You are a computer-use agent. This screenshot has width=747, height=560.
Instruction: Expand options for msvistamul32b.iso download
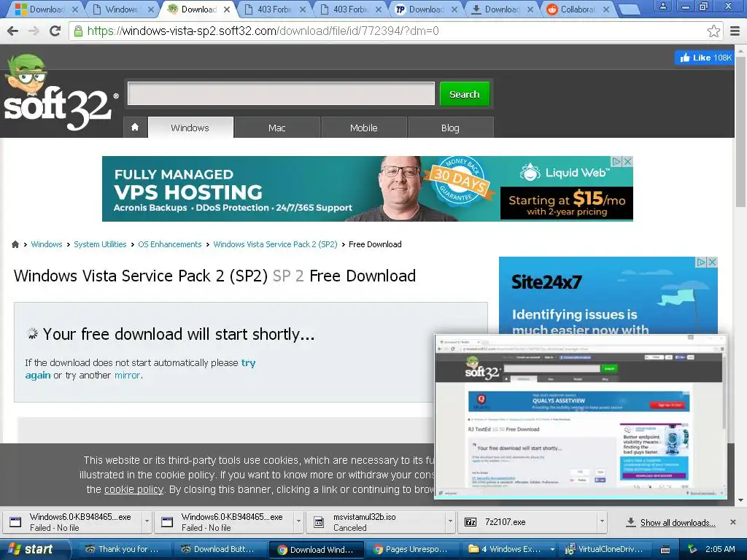pos(450,521)
